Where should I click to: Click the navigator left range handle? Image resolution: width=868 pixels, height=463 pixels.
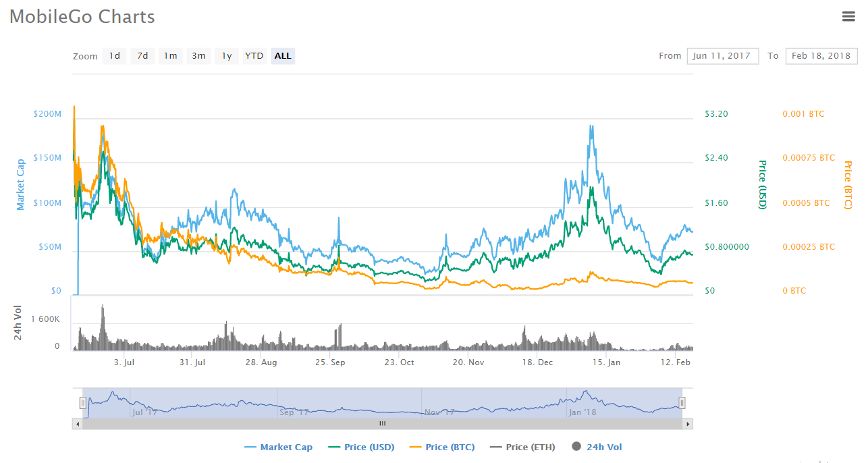[83, 403]
